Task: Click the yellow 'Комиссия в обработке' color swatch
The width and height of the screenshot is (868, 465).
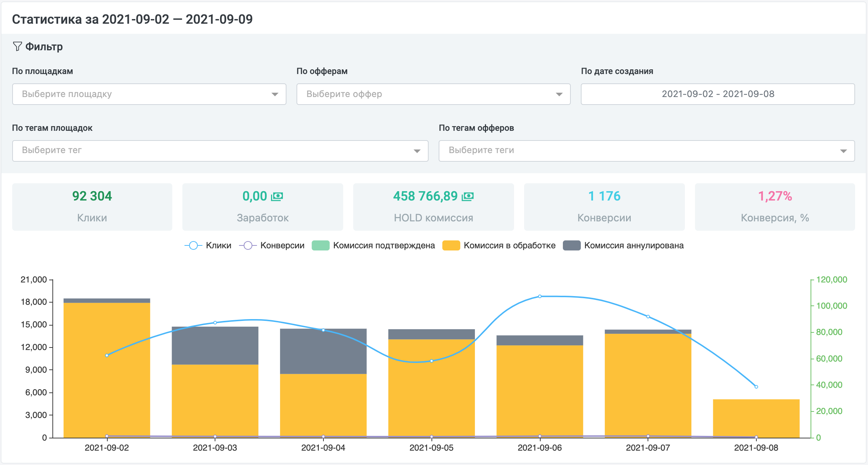Action: (451, 245)
